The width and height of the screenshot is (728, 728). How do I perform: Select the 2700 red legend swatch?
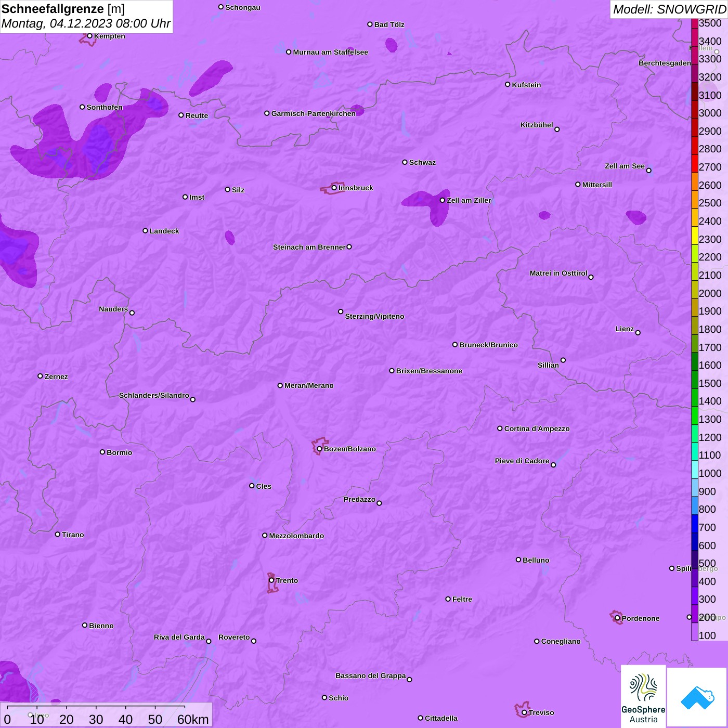point(695,163)
